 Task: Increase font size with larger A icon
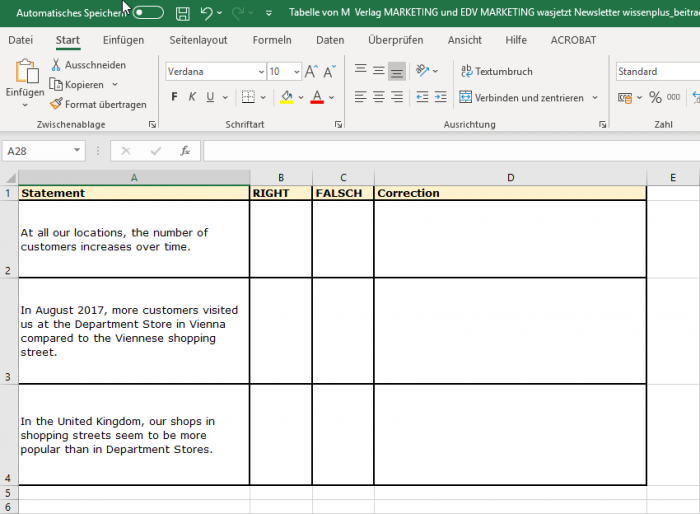click(x=312, y=72)
